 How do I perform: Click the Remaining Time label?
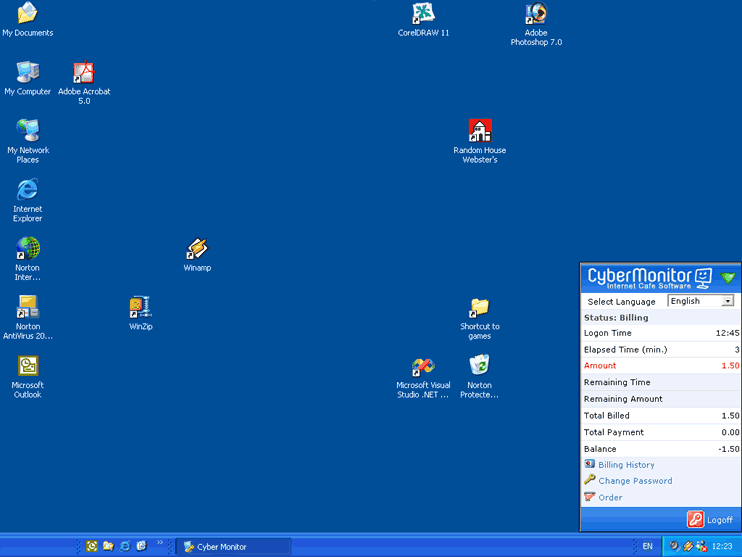pos(617,382)
